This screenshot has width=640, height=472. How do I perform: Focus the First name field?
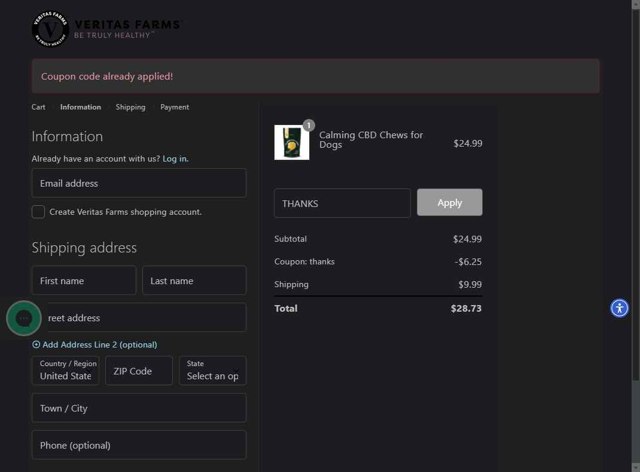(x=84, y=281)
